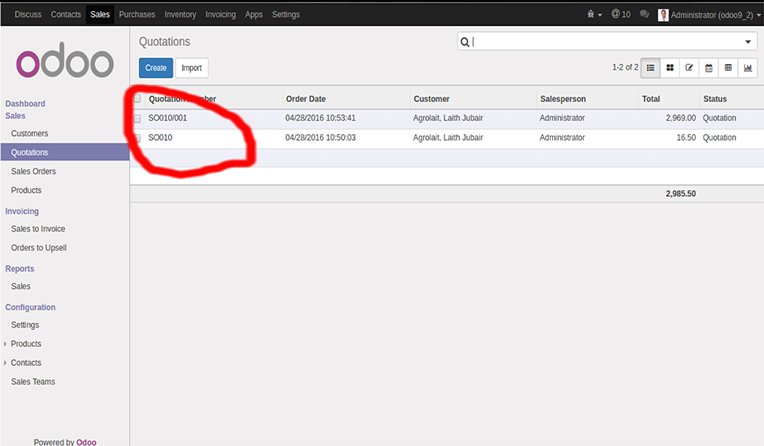Screen dimensions: 764x446
Task: Switch to kanban view
Action: pyautogui.click(x=670, y=68)
